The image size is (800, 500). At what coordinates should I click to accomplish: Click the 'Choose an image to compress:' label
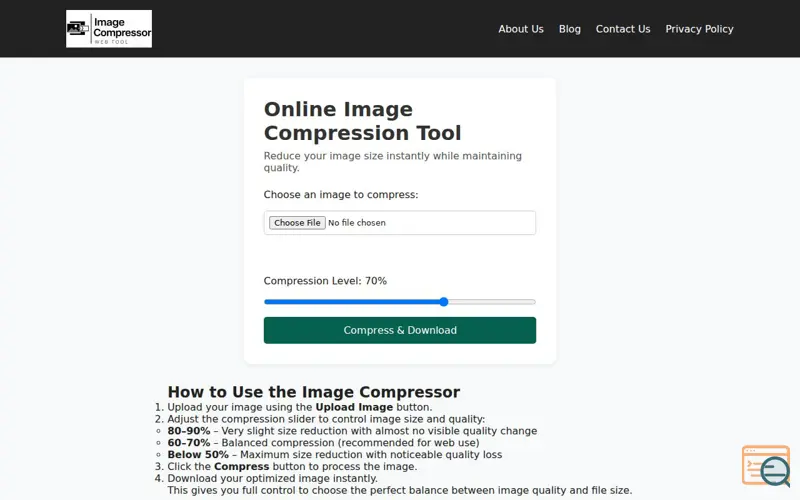click(x=341, y=195)
